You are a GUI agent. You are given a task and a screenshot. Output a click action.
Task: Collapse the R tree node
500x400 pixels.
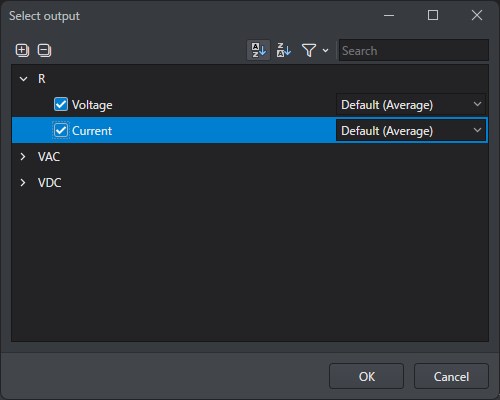click(23, 79)
